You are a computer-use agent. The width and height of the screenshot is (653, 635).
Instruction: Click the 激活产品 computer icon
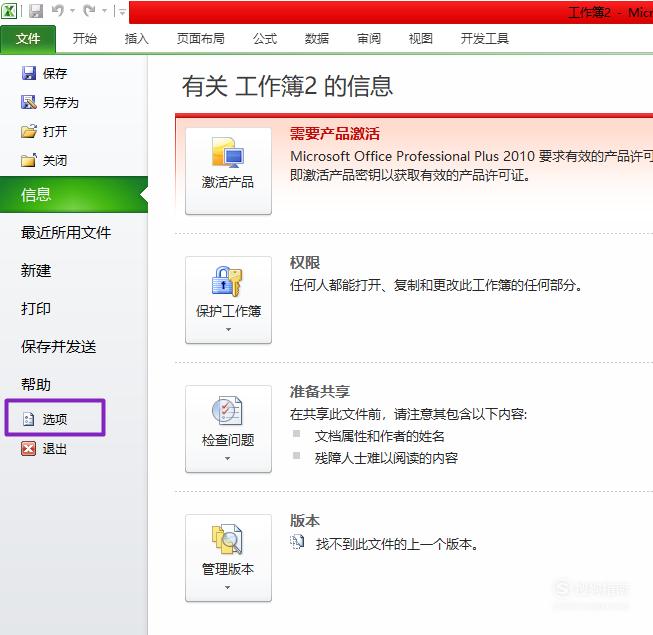(x=228, y=152)
